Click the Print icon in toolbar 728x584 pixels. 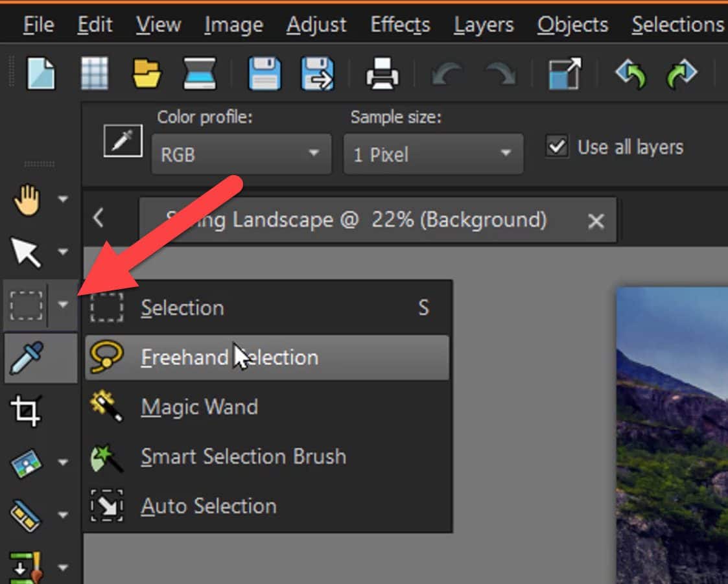tap(382, 74)
